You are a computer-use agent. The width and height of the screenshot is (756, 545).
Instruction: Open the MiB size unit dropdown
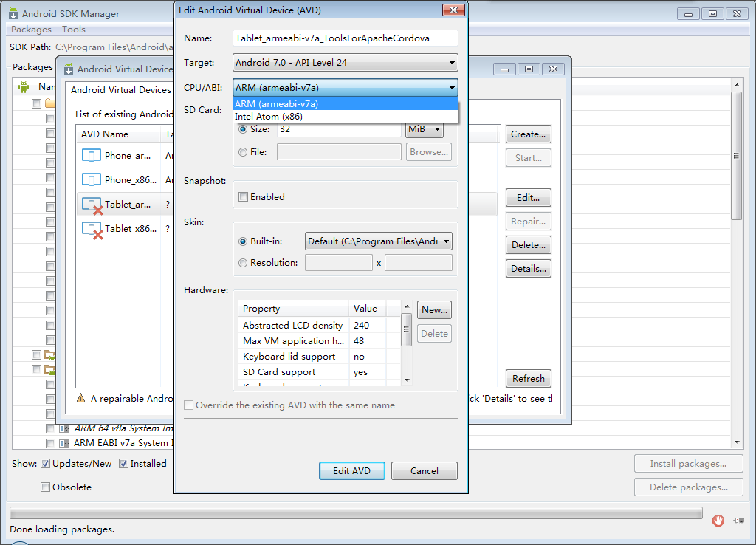pyautogui.click(x=425, y=129)
